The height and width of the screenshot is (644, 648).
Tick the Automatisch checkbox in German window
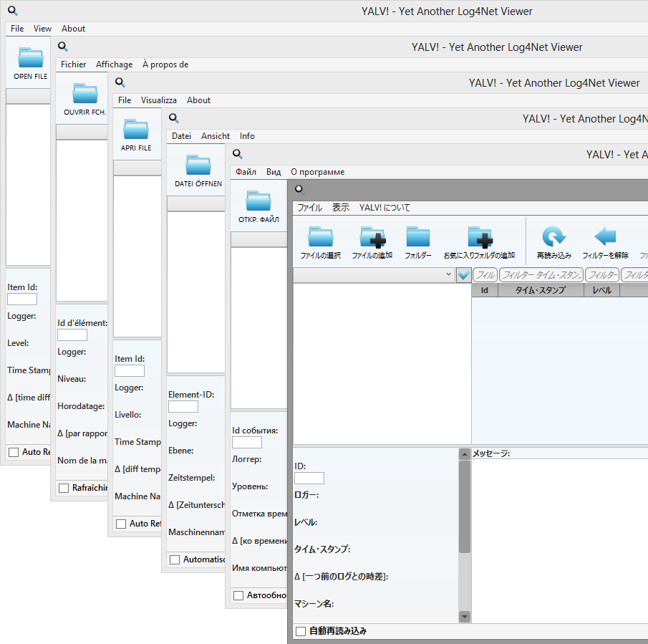point(175,559)
